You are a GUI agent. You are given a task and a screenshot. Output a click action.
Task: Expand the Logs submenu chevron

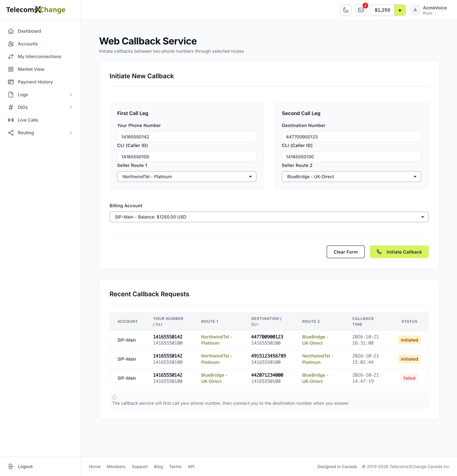71,95
